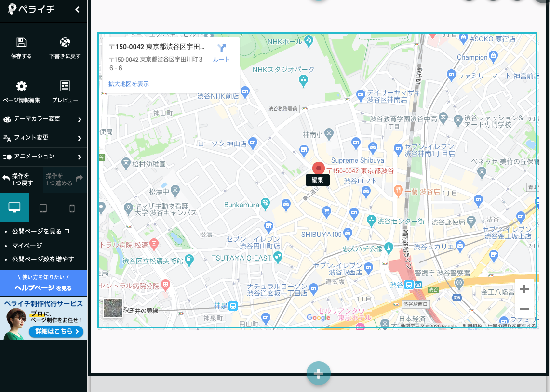Click Supreme Shibuya label
The width and height of the screenshot is (550, 392).
tap(358, 160)
